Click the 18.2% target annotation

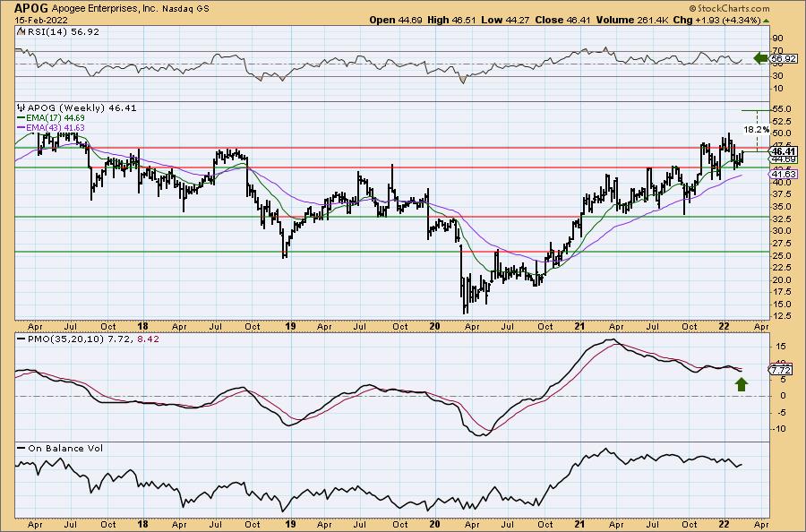pyautogui.click(x=757, y=130)
